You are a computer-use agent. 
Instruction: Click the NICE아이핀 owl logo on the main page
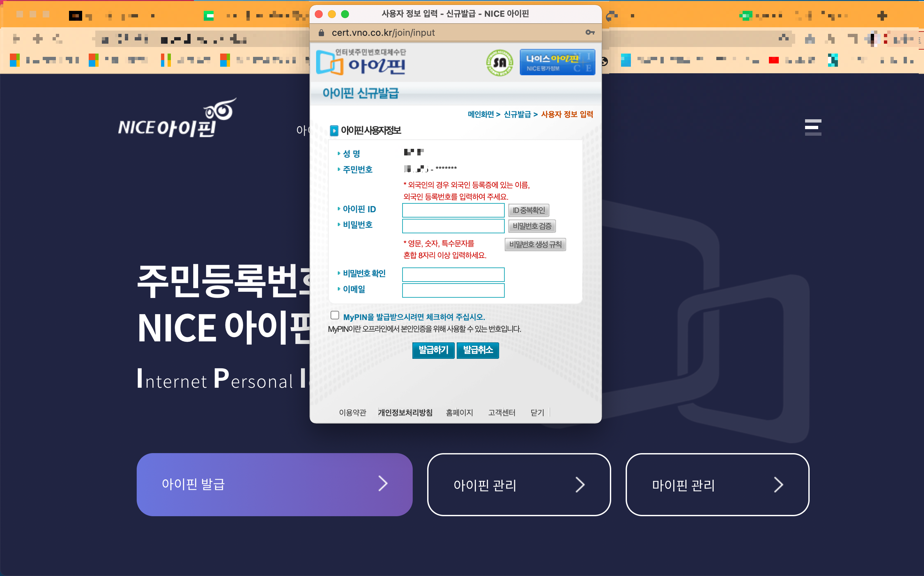point(177,118)
